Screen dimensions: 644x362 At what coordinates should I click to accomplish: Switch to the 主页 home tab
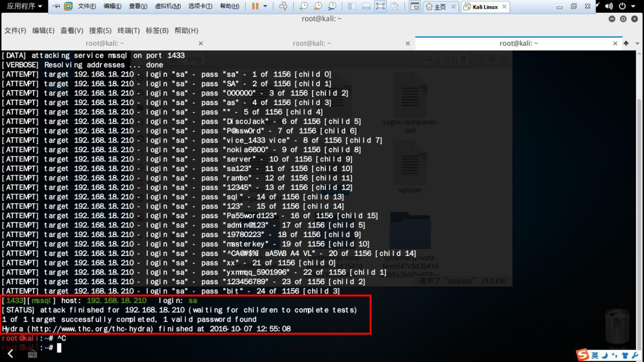pyautogui.click(x=435, y=7)
